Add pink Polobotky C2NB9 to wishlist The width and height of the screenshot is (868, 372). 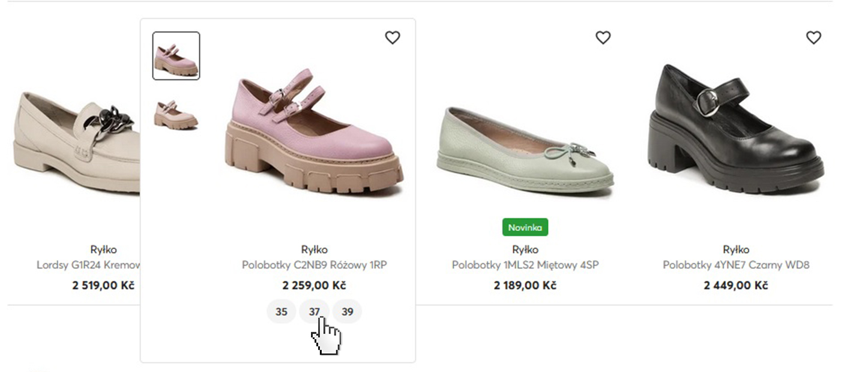tap(392, 38)
